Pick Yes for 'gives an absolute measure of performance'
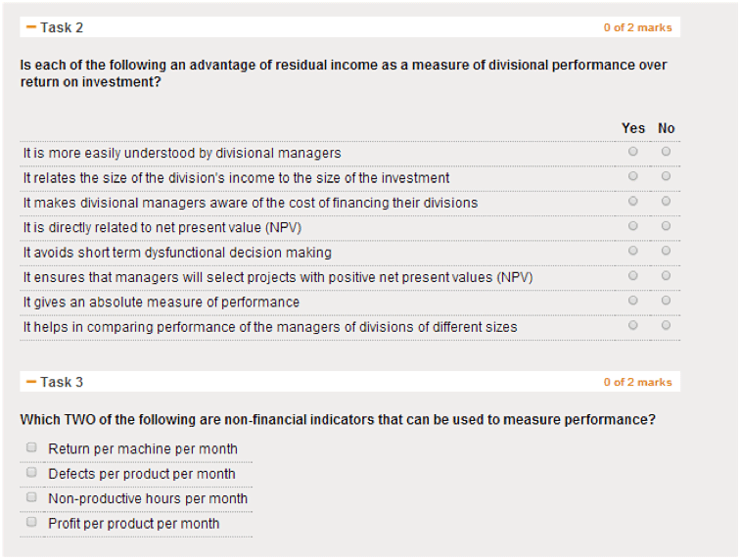Image resolution: width=740 pixels, height=560 pixels. [633, 301]
